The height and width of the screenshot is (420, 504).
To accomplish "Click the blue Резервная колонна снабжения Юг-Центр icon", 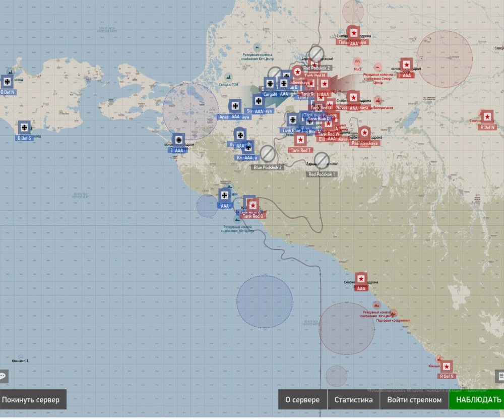I will 257,47.
